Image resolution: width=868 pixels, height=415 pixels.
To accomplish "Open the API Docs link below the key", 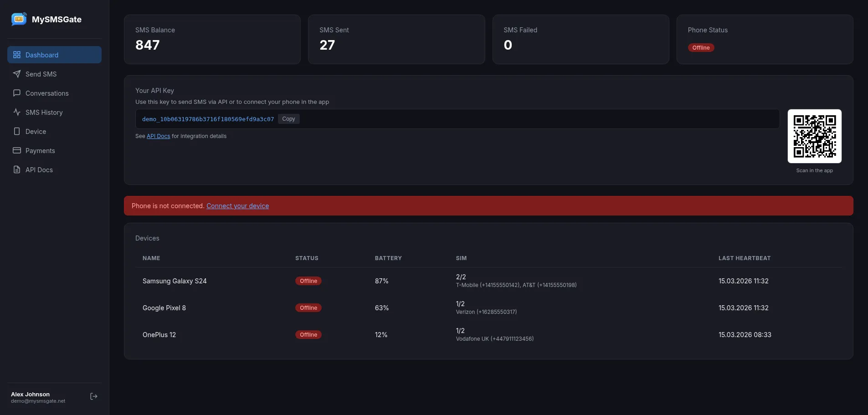I will 158,136.
